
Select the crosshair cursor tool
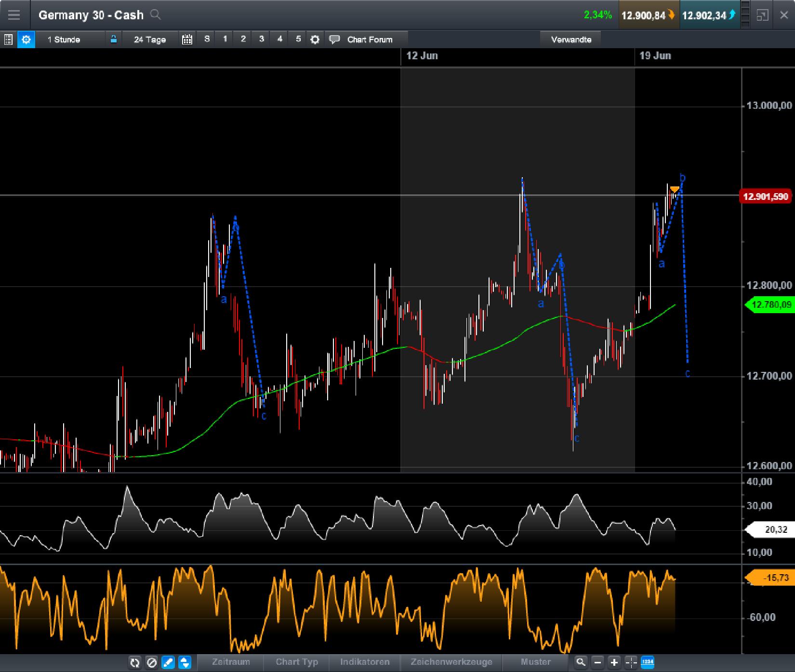click(630, 662)
